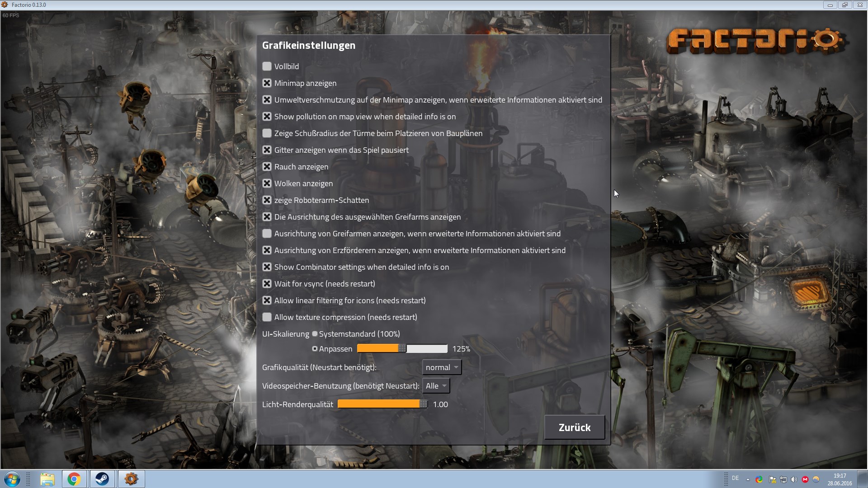This screenshot has width=868, height=488.
Task: Click the Factorio gear taskbar icon
Action: point(131,479)
